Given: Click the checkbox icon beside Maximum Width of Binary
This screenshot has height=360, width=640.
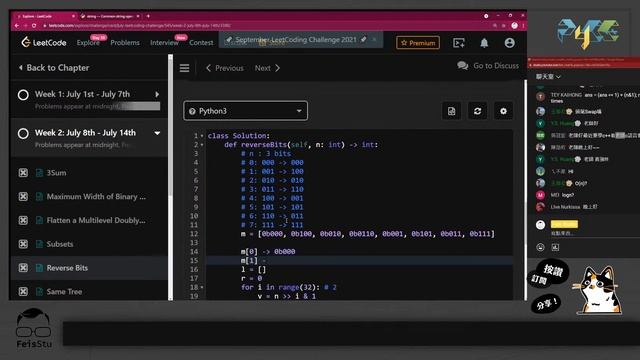Looking at the screenshot, I should (x=23, y=197).
